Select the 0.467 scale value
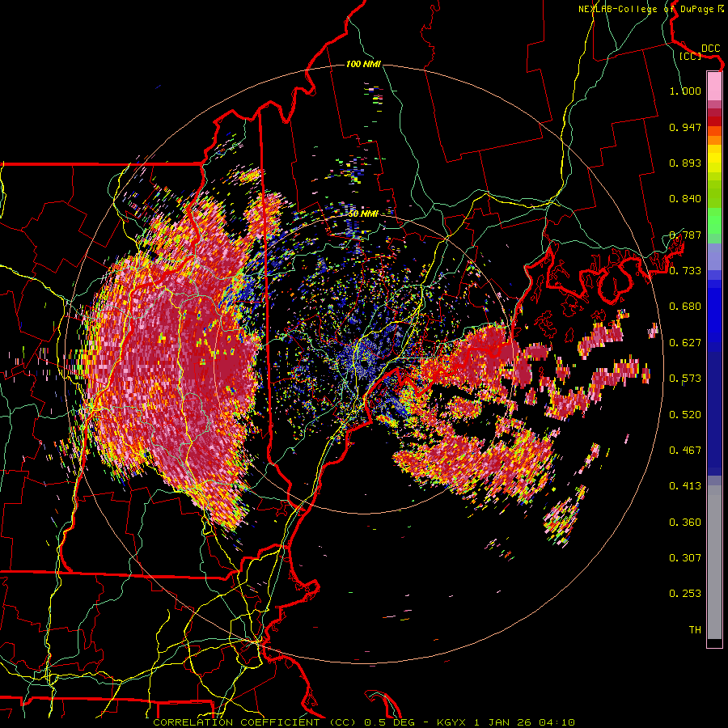The width and height of the screenshot is (728, 728). click(x=685, y=451)
